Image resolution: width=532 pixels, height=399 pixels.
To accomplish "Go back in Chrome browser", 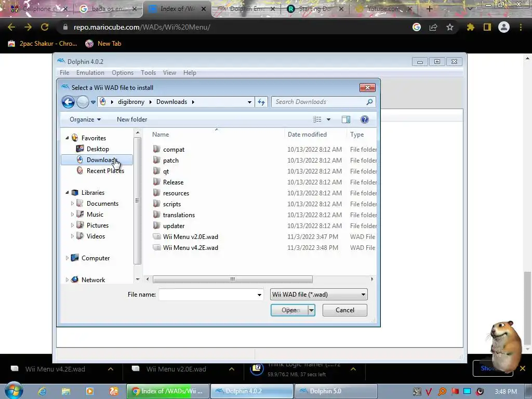I will (11, 27).
